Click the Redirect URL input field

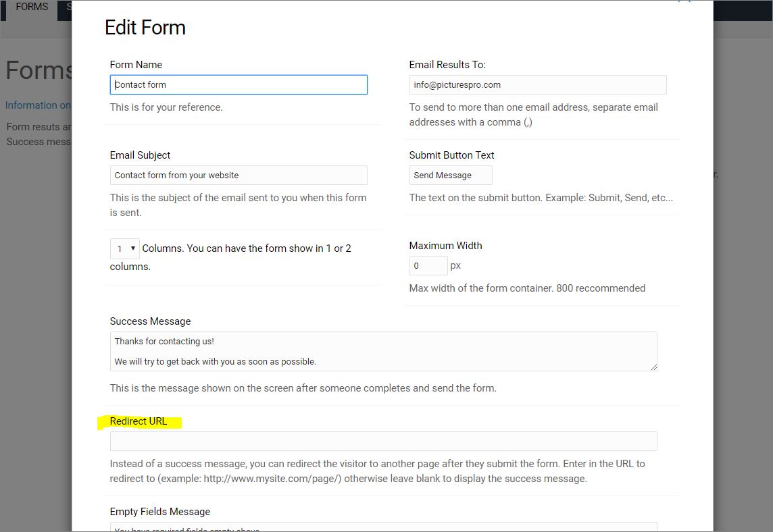click(384, 442)
